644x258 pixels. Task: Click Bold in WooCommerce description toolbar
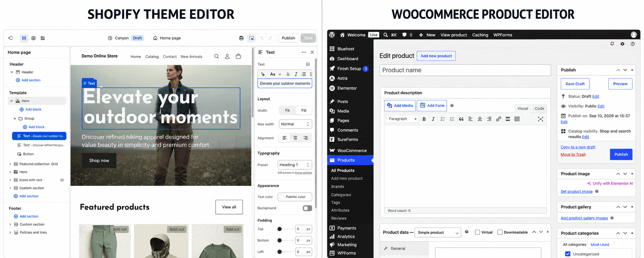(424, 119)
